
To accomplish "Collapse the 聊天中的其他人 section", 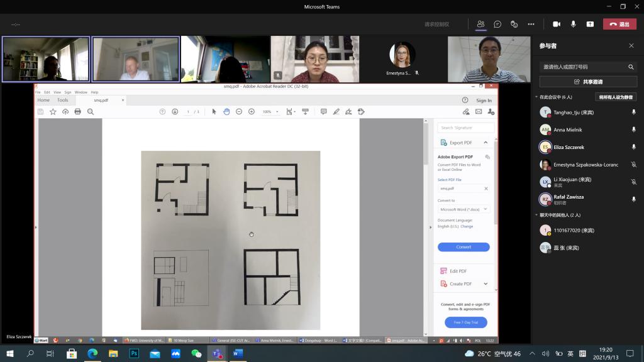I will click(536, 215).
